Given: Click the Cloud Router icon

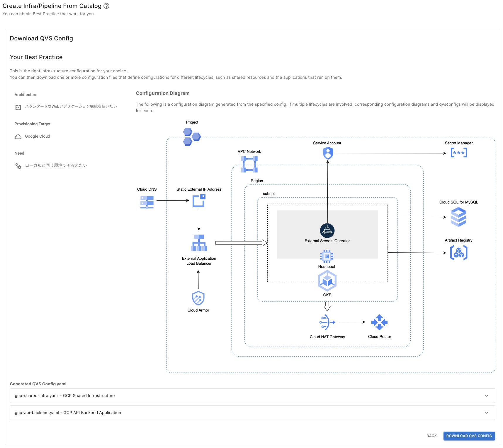Looking at the screenshot, I should [379, 322].
